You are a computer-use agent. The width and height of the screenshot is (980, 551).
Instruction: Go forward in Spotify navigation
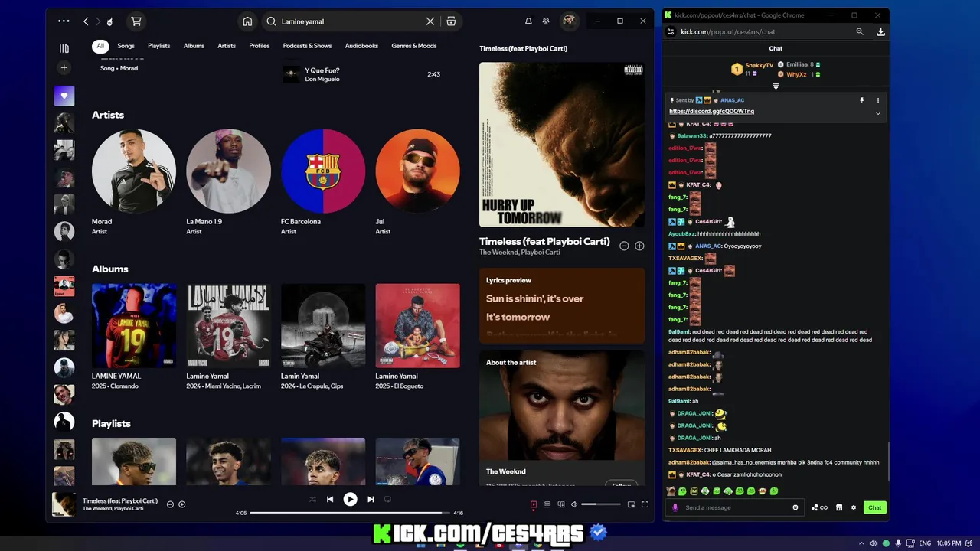pos(97,21)
